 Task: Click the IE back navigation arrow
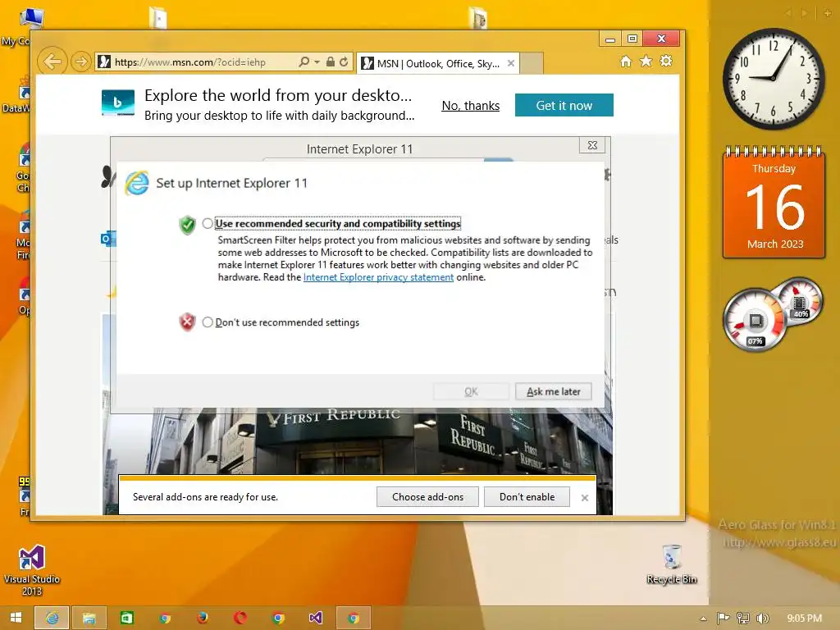click(52, 62)
